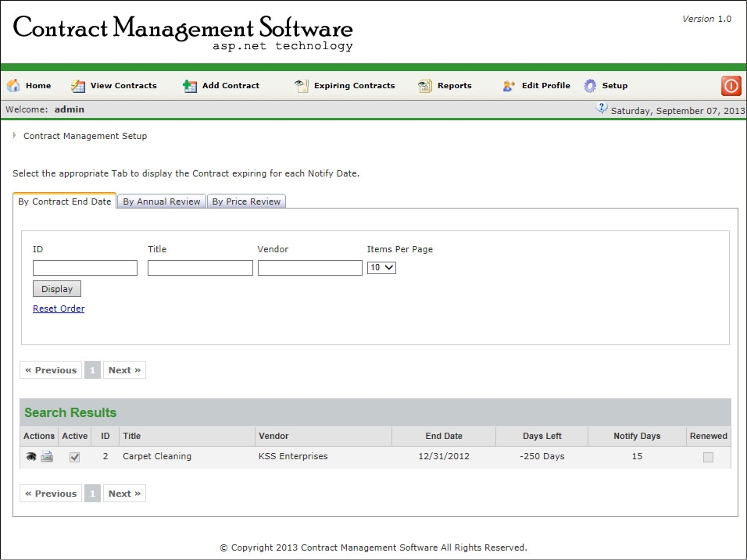Click the ID column header in results
This screenshot has width=747, height=560.
(105, 436)
